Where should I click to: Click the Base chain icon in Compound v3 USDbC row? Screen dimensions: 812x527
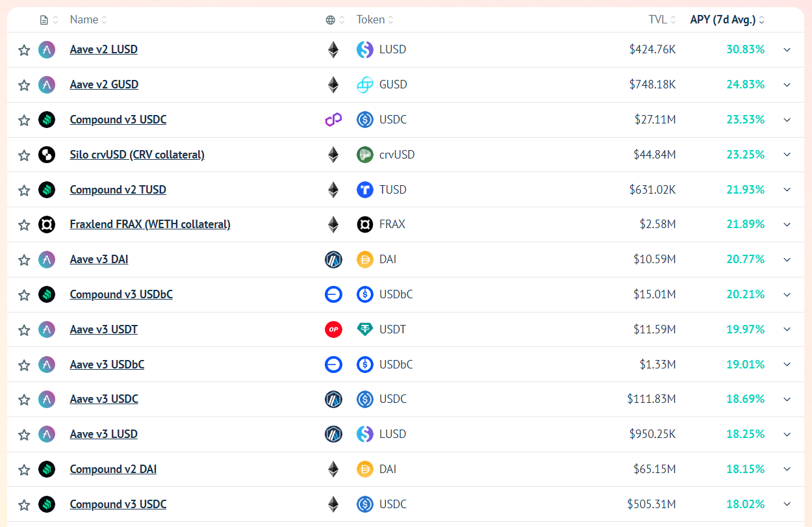coord(333,294)
